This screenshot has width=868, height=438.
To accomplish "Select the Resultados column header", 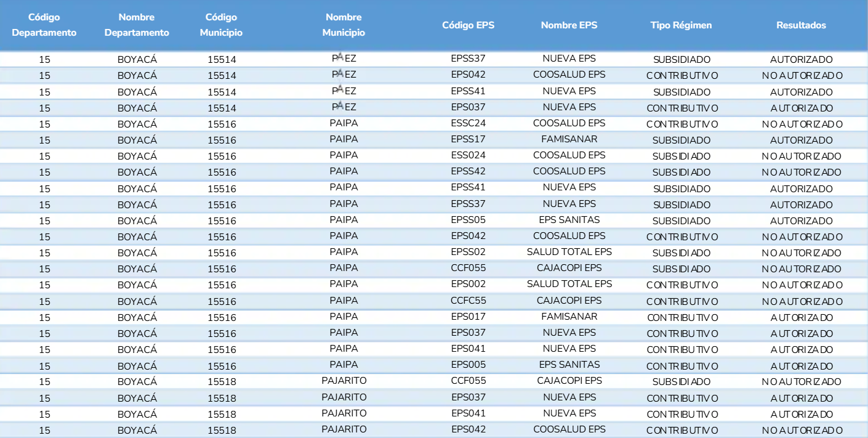I will (801, 25).
